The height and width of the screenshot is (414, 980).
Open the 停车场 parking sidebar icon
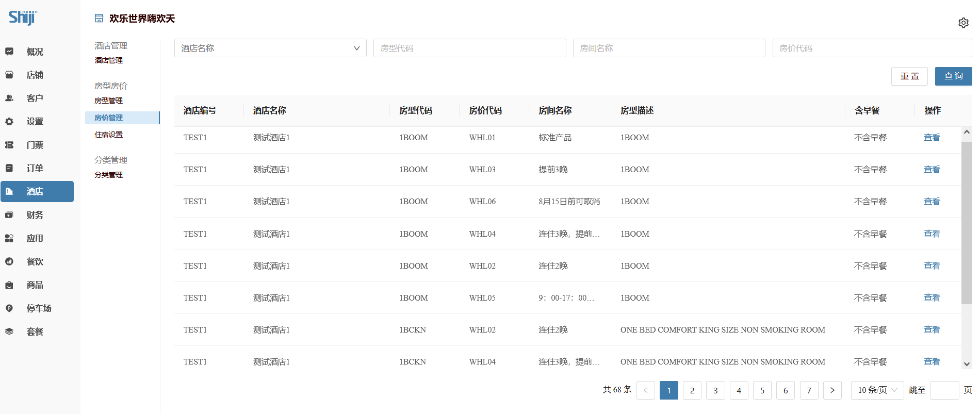(9, 308)
